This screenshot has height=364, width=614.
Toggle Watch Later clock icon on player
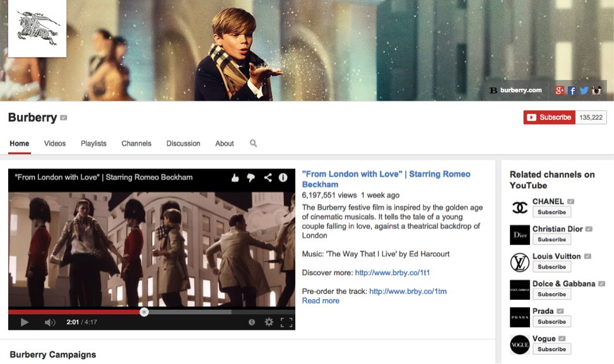pos(252,322)
